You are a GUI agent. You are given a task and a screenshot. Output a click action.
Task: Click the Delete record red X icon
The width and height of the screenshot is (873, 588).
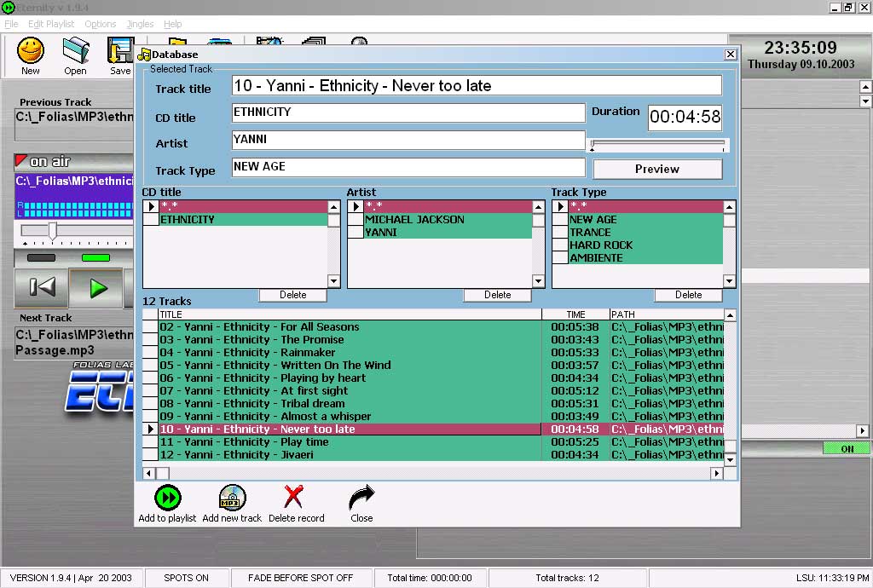[293, 497]
